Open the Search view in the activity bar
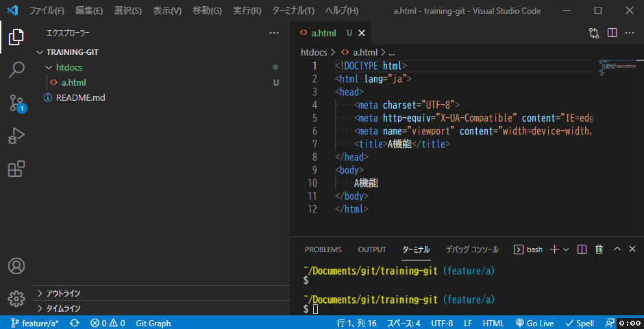This screenshot has width=644, height=329. coord(16,70)
